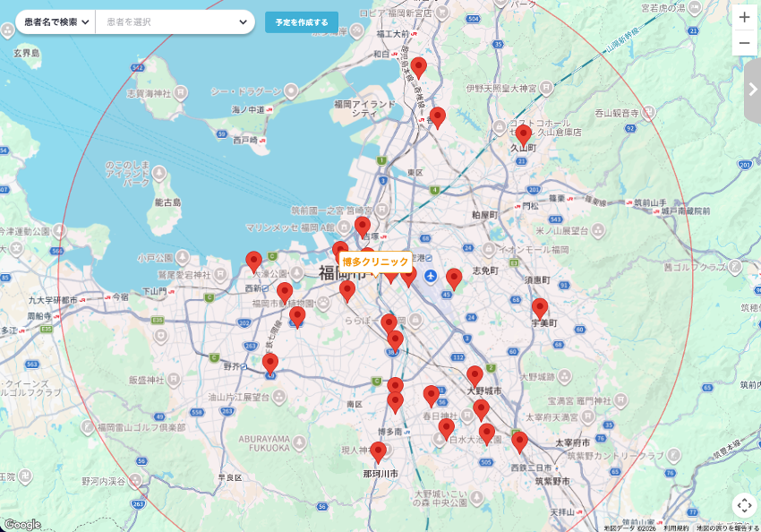Open the 利用規約 terms link
This screenshot has height=532, width=761.
pyautogui.click(x=676, y=528)
